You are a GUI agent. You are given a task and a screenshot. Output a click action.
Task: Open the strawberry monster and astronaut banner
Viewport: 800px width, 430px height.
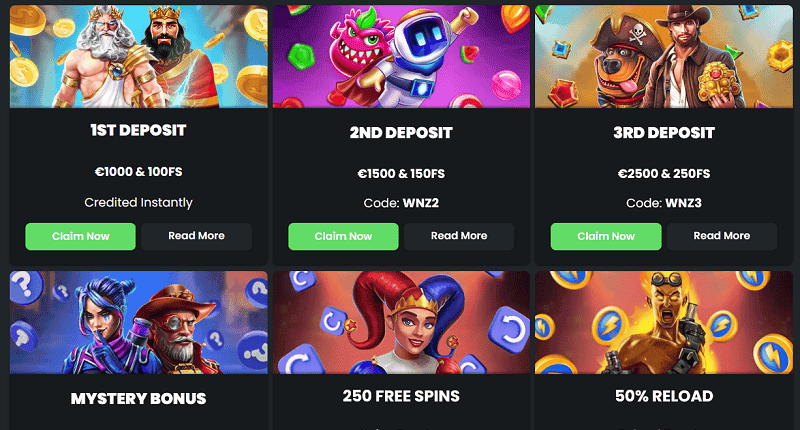[402, 56]
